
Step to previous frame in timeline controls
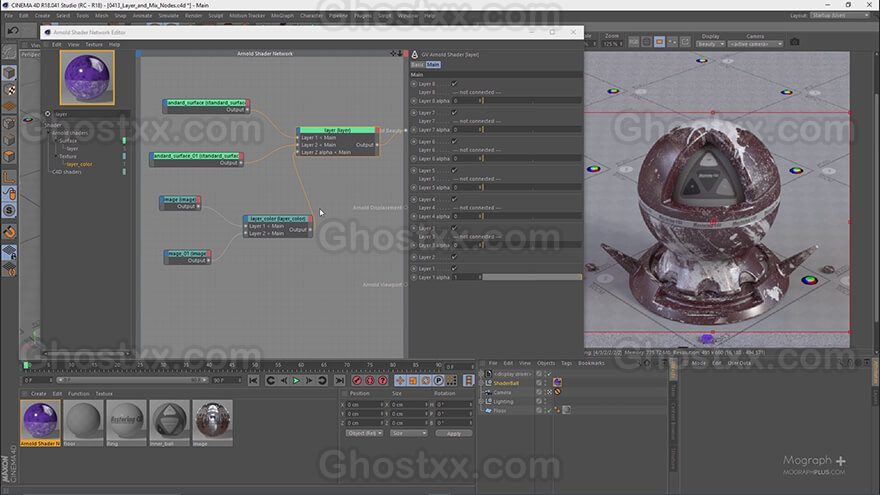click(283, 381)
